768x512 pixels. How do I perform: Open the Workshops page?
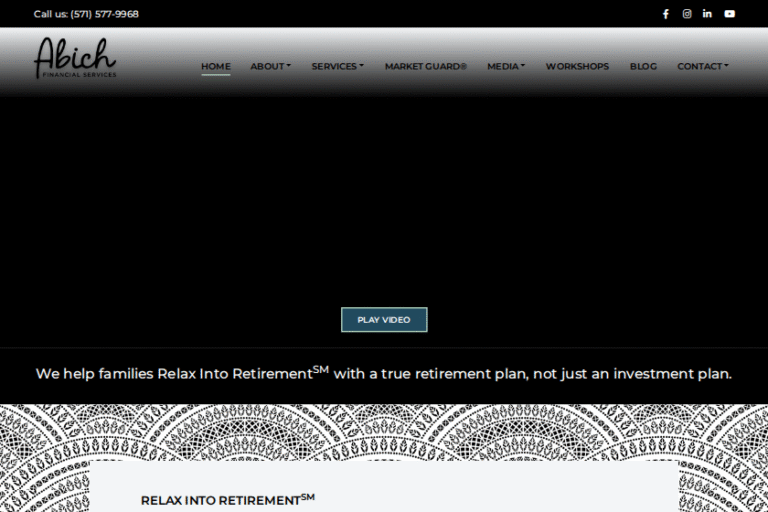pos(577,67)
